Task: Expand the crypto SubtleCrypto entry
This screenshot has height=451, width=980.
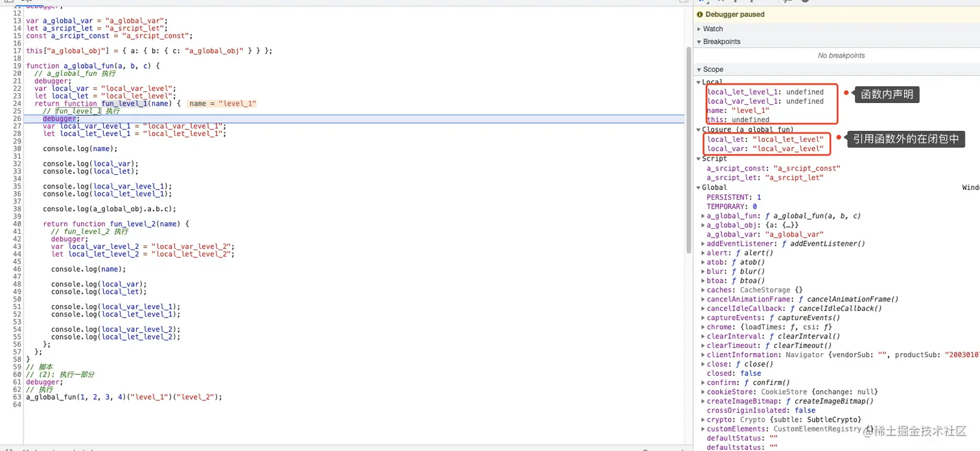Action: coord(704,420)
